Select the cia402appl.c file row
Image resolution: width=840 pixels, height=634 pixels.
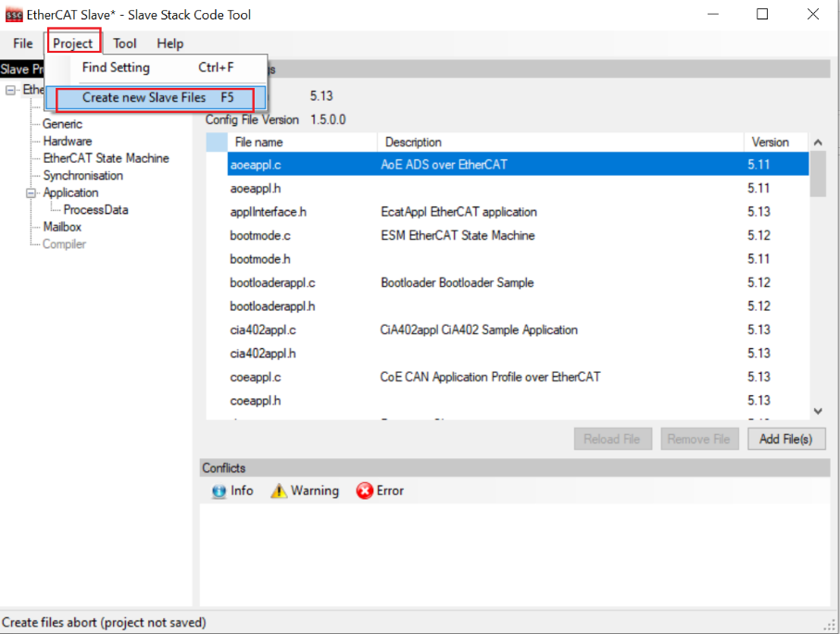tap(263, 330)
